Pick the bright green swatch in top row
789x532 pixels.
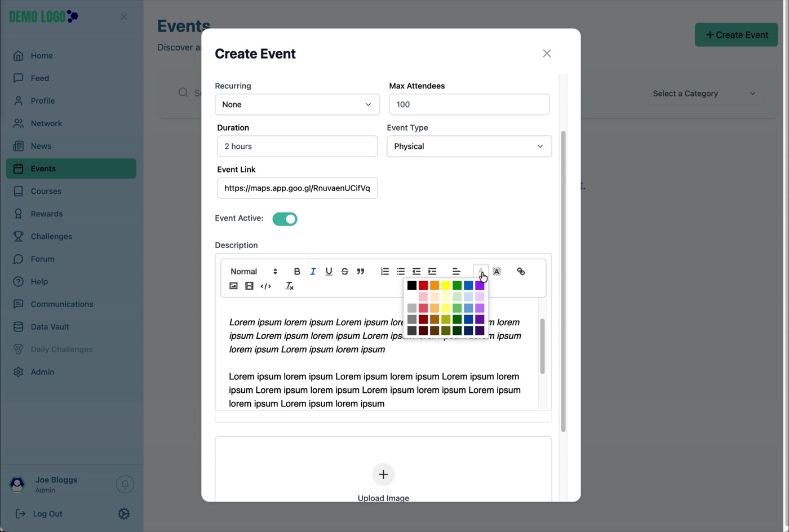point(457,286)
